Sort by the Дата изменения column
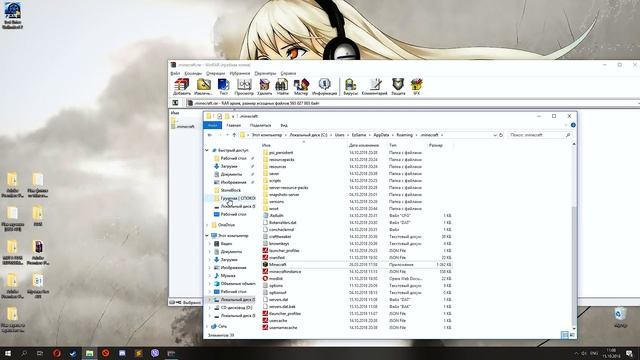Screen dimensions: 640x360 pyautogui.click(x=364, y=145)
